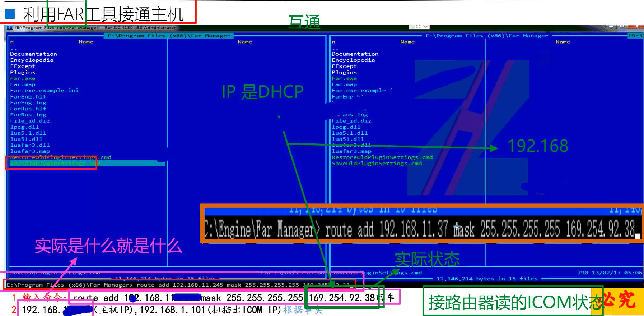The image size is (644, 316).
Task: Expand the chevron in the floating toolbar
Action: click(x=426, y=27)
